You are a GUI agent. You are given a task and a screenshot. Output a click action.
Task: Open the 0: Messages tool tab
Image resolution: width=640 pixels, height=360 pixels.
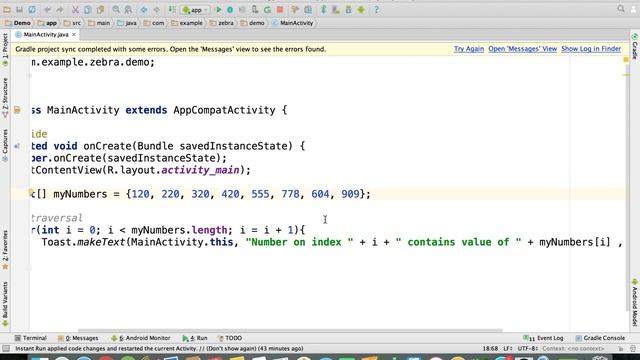click(x=78, y=338)
